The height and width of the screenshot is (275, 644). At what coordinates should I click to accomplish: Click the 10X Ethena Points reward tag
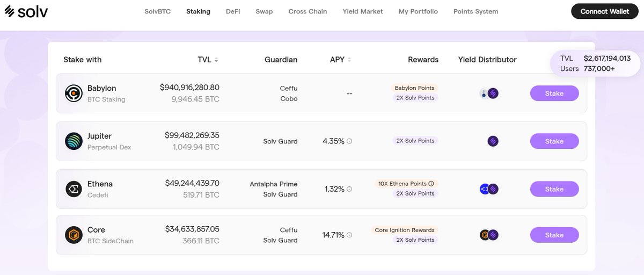point(406,184)
